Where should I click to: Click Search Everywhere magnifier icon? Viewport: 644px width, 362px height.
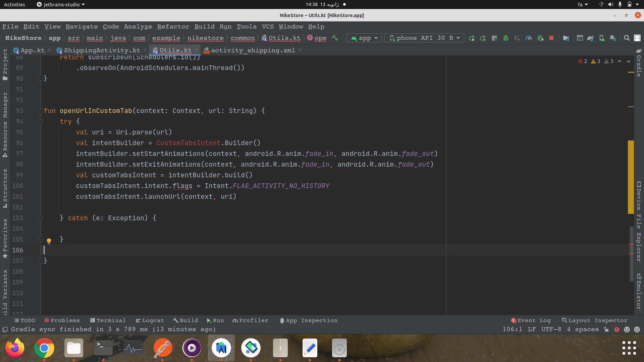coord(627,38)
